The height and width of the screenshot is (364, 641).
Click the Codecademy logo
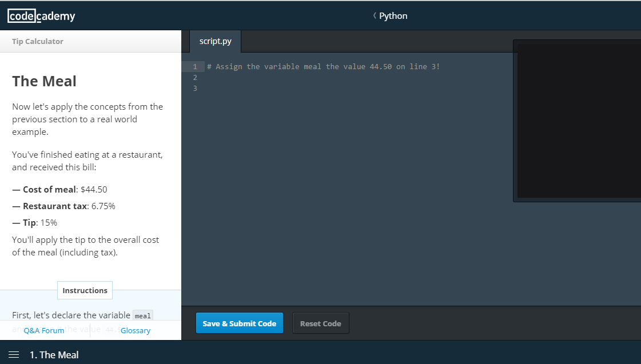pos(41,16)
